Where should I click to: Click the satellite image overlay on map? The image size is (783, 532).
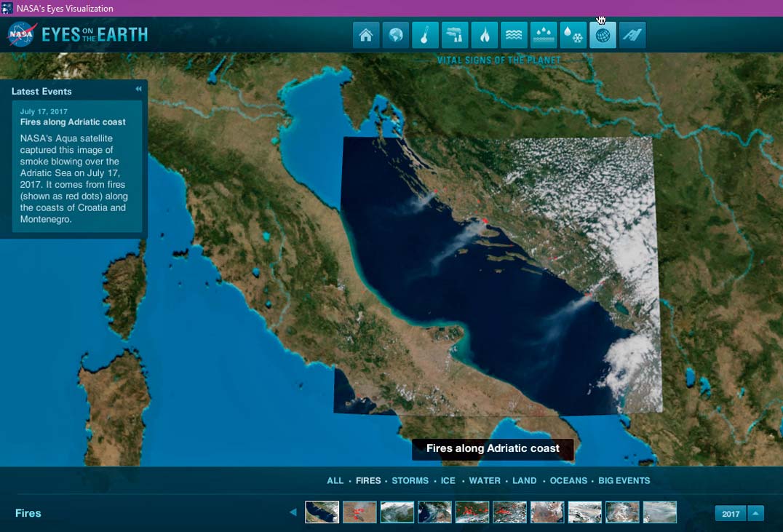click(499, 275)
